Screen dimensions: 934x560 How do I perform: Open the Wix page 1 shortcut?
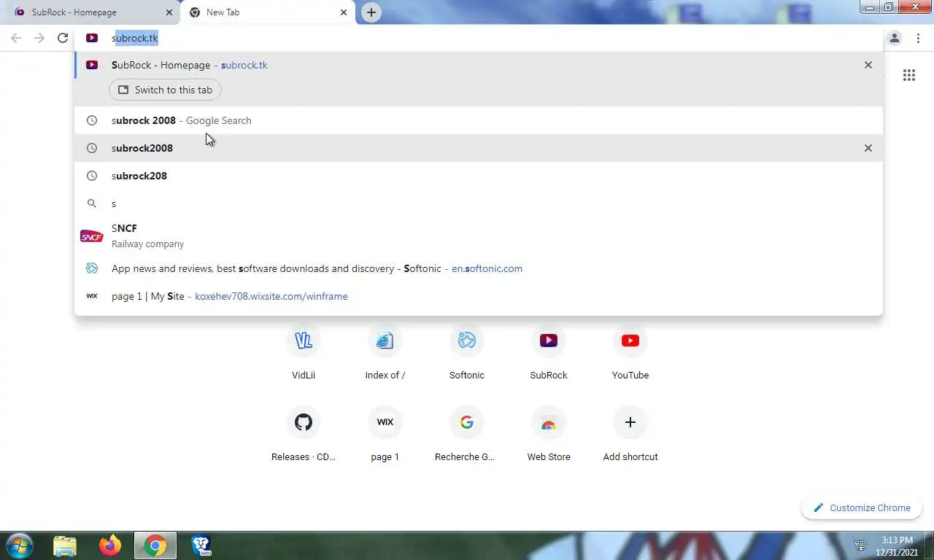385,435
